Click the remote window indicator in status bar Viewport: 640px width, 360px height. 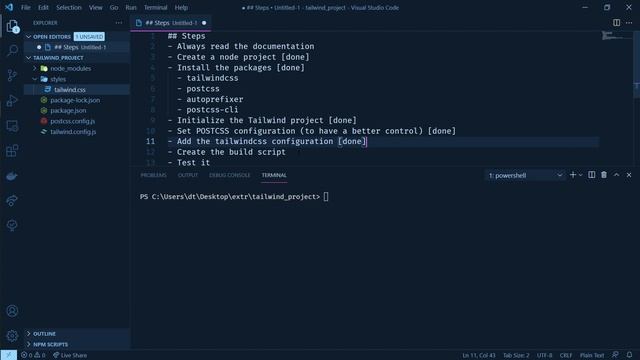click(9, 355)
